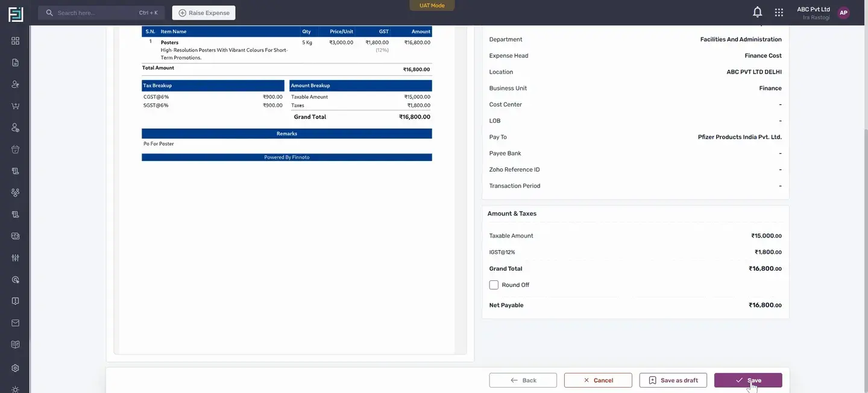Click the Net Payable label
The image size is (868, 393).
(506, 305)
